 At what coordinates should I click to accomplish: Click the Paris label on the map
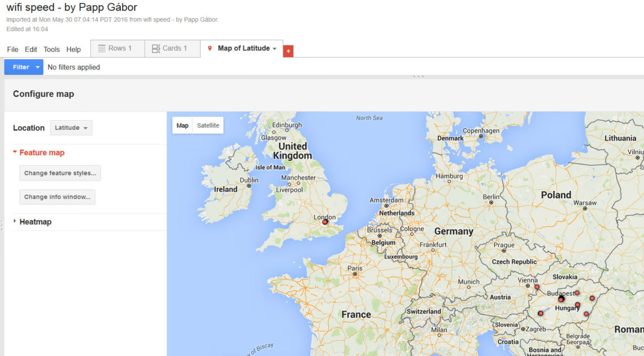(x=355, y=268)
